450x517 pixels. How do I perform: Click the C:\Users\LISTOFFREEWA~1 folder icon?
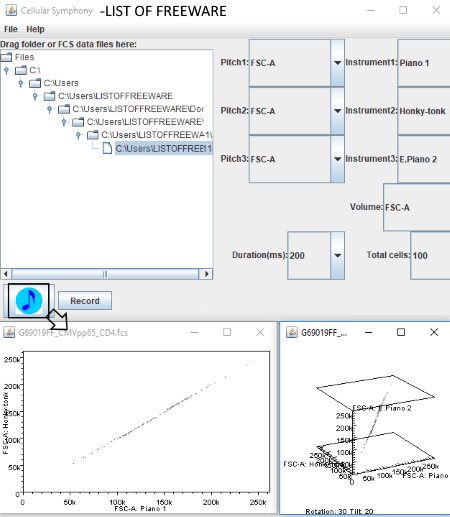[x=93, y=135]
